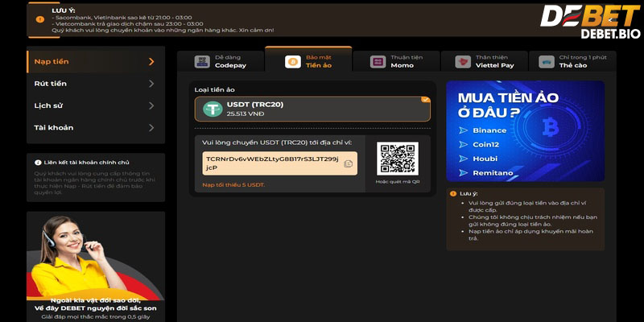Click the orange warning icon in top notice
644x322 pixels.
(x=39, y=19)
